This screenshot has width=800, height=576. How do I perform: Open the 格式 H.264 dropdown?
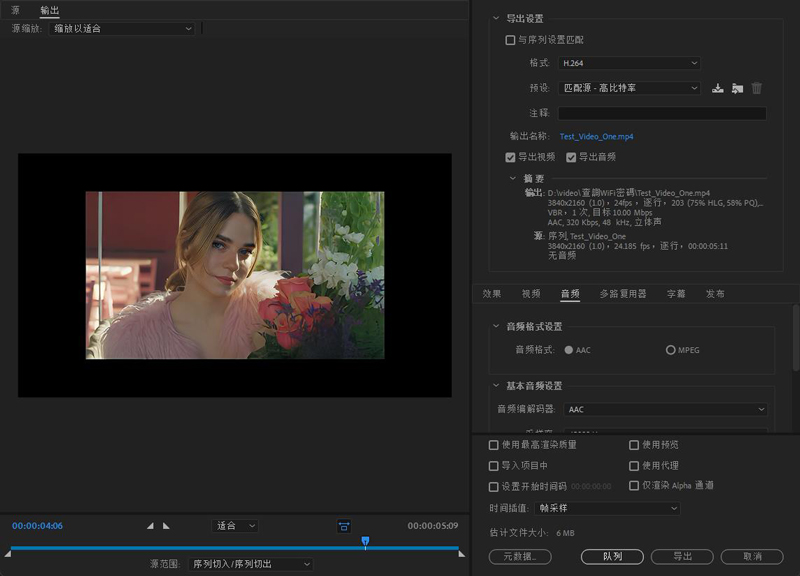629,63
